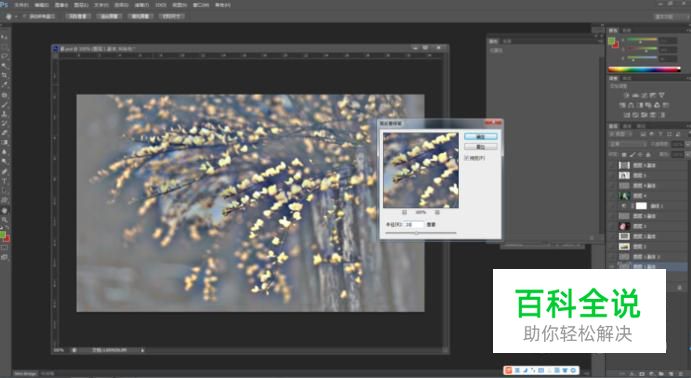Click the color spectrum ramp
The height and width of the screenshot is (378, 691).
[x=644, y=69]
